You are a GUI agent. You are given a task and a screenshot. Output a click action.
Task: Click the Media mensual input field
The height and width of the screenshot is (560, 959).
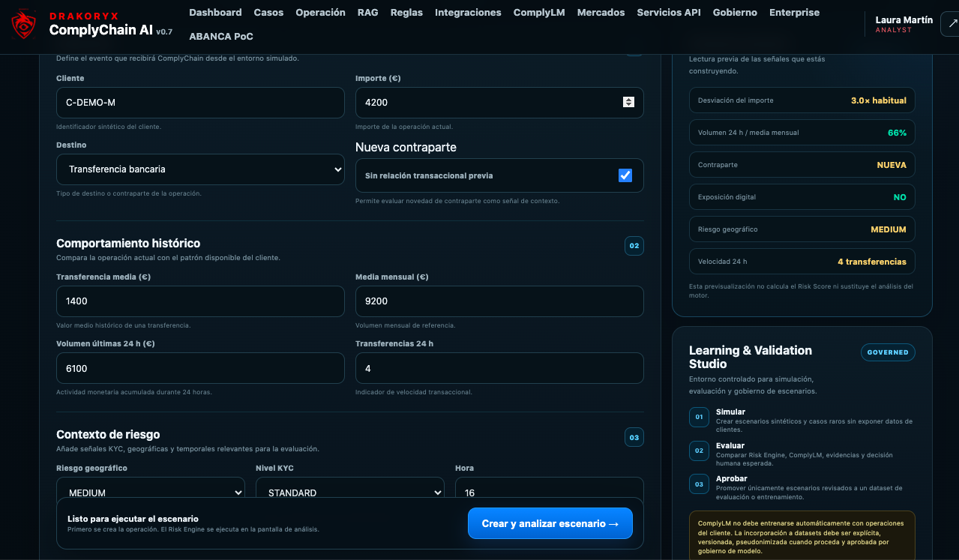499,301
